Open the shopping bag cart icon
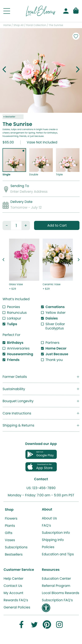Viewport: 82px width, 644px height. pos(76,11)
